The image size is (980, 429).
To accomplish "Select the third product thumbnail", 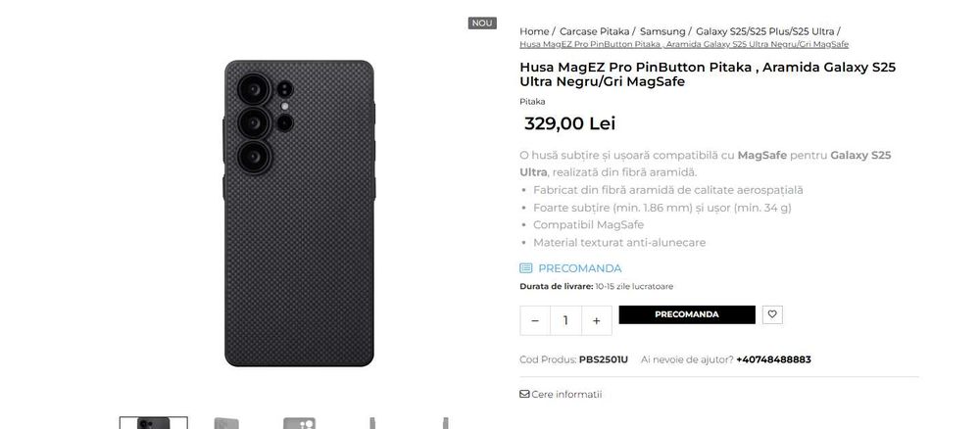I will [299, 423].
